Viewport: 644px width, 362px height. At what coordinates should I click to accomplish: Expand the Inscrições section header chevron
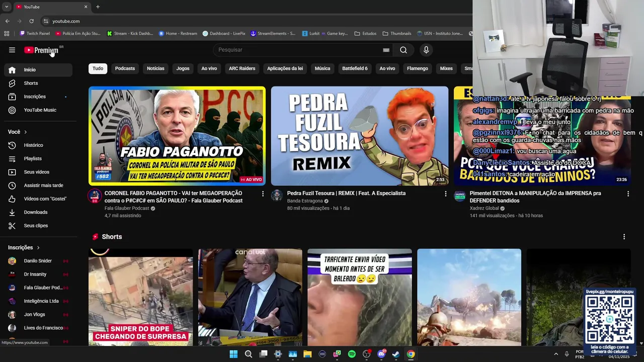[x=38, y=247]
